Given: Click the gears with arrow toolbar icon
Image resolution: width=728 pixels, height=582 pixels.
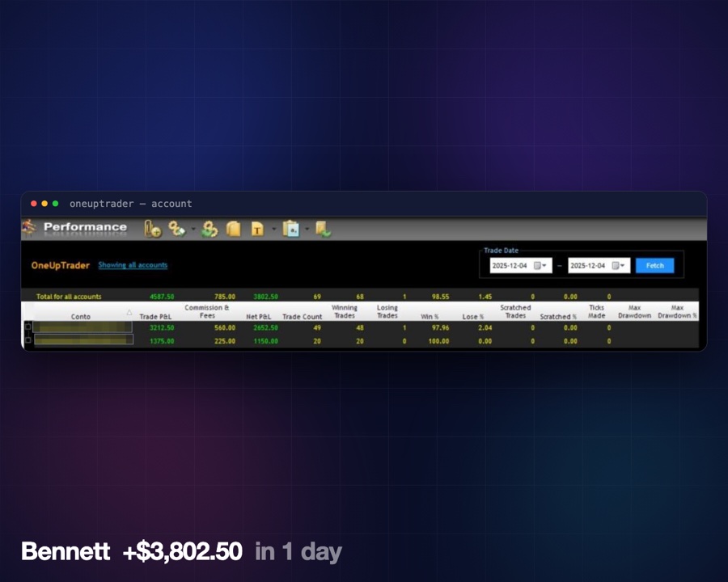Looking at the screenshot, I should coord(177,228).
